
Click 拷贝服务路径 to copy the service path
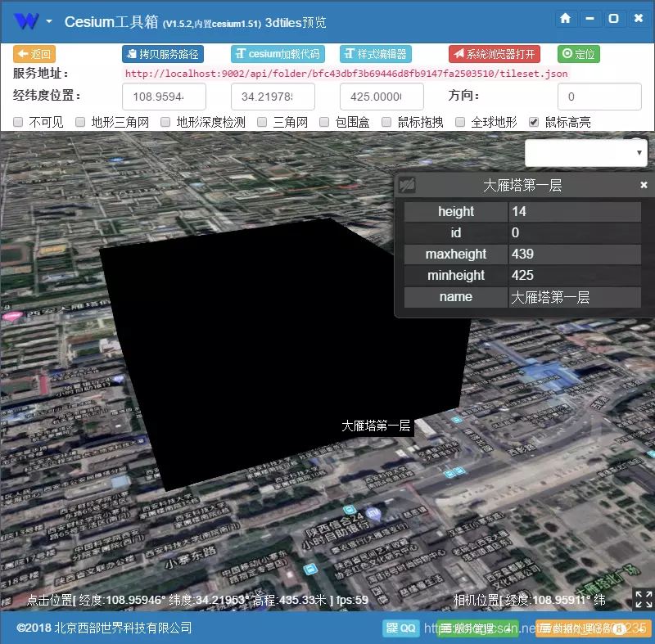[x=163, y=54]
